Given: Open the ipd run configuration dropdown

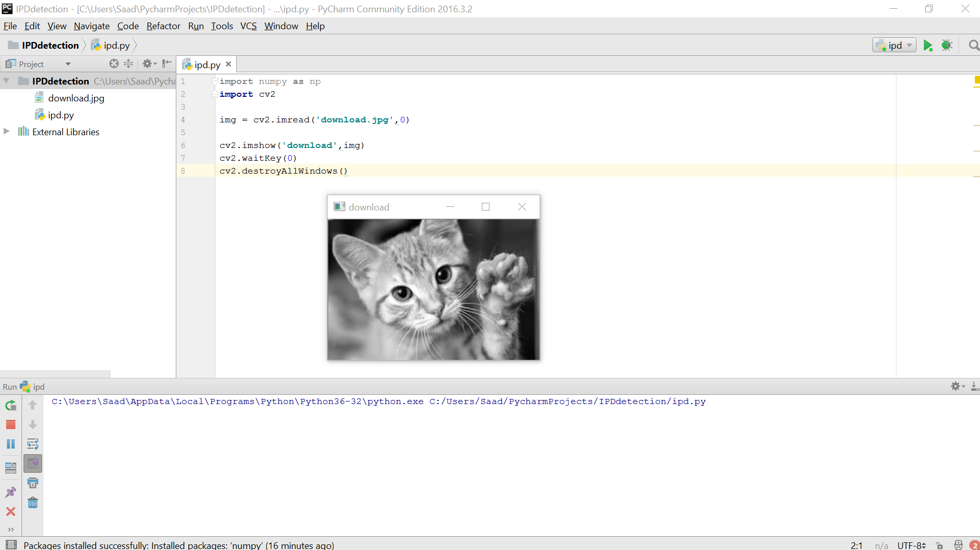Looking at the screenshot, I should [x=894, y=46].
